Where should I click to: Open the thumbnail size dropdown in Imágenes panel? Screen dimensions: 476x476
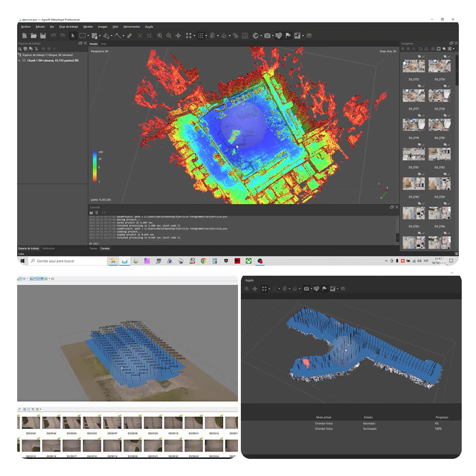click(x=453, y=49)
